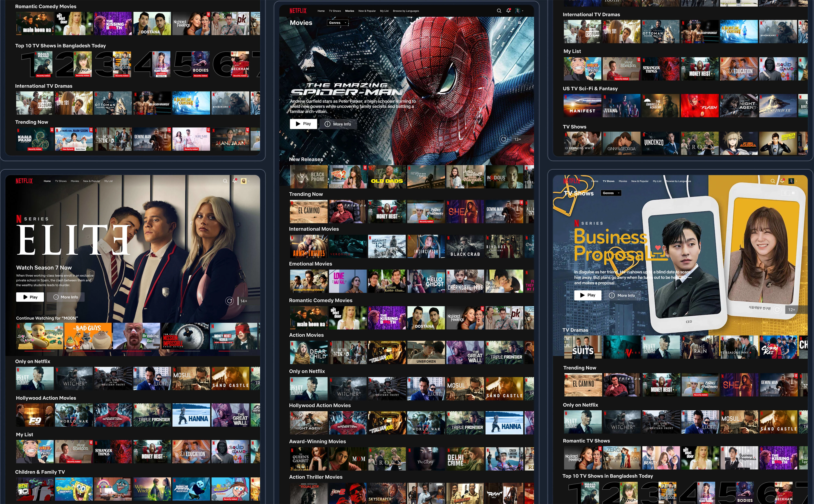Open the Genres dropdown on the Movies page

(x=338, y=23)
